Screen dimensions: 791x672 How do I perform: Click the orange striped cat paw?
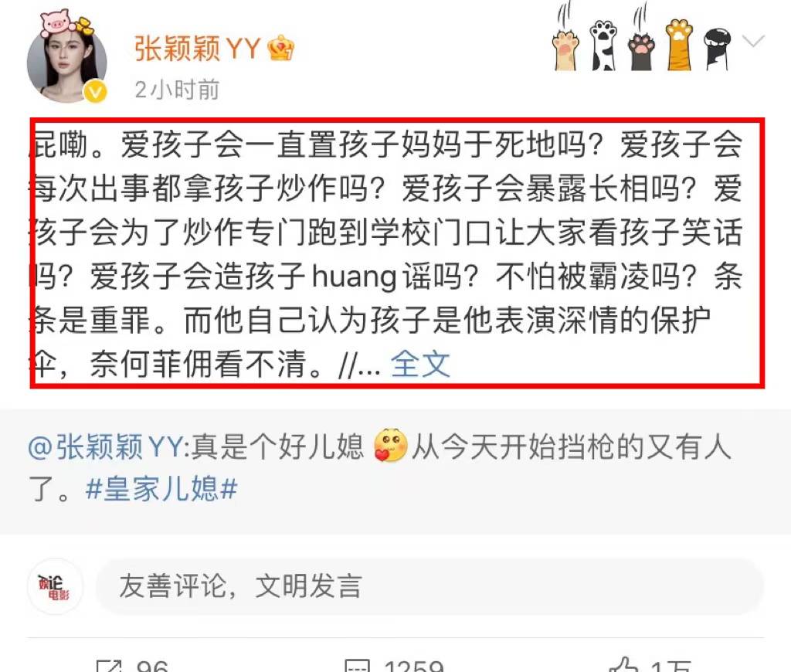tap(679, 45)
